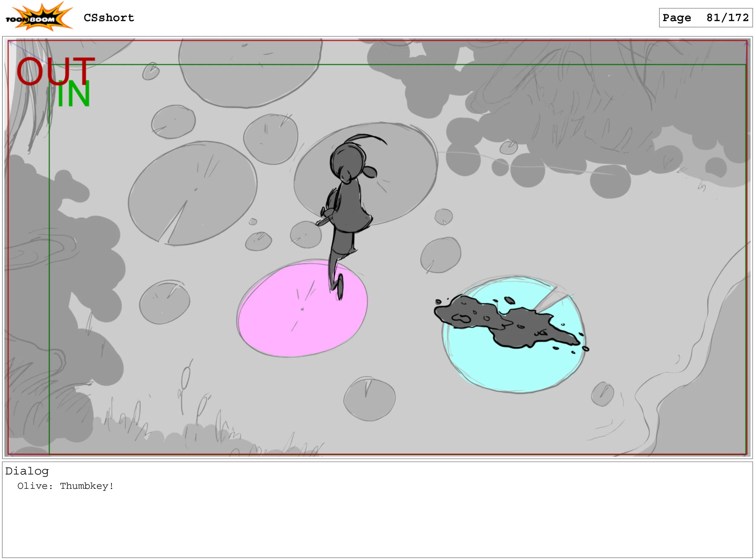Click the Dialog caption heading
This screenshot has height=560, width=755.
27,471
